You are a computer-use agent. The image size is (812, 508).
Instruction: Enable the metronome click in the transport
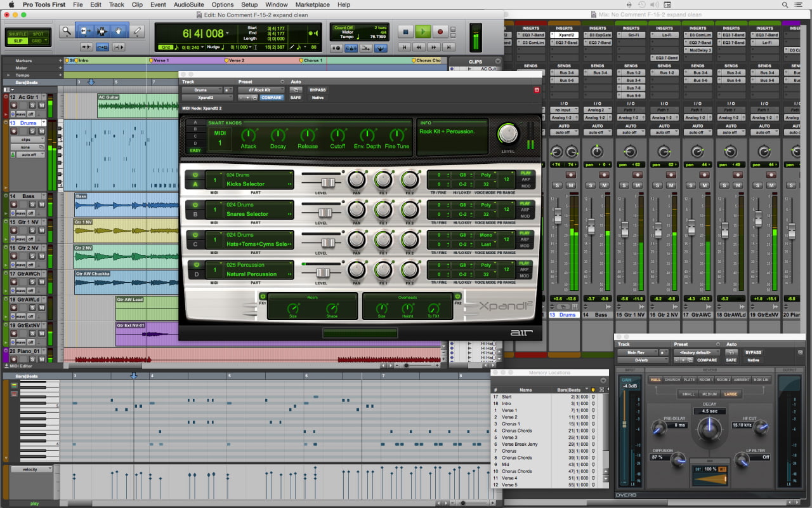[x=351, y=48]
